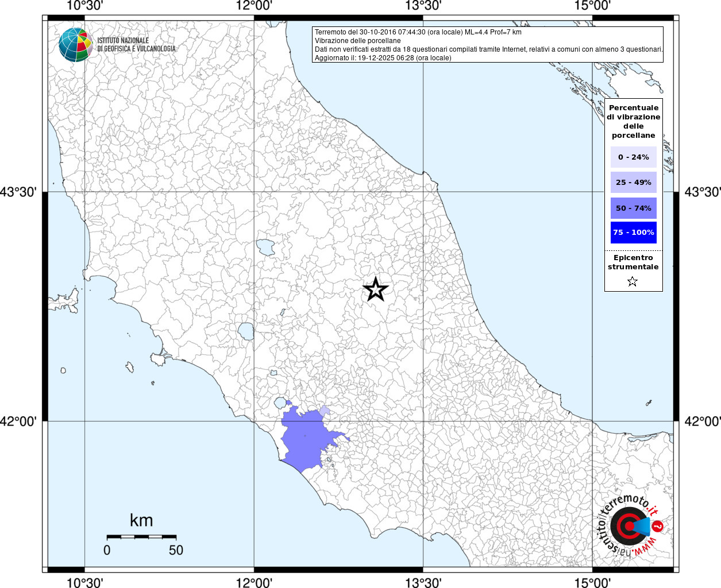Click the epicenter star on the map
The width and height of the screenshot is (721, 588).
pyautogui.click(x=376, y=289)
